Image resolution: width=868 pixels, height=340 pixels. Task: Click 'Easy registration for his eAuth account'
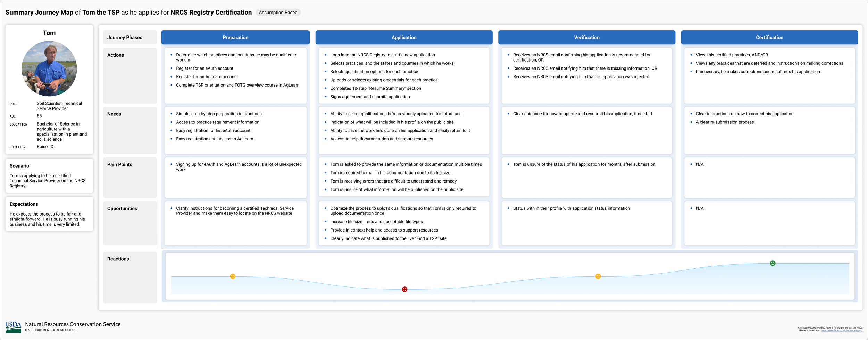tap(213, 130)
